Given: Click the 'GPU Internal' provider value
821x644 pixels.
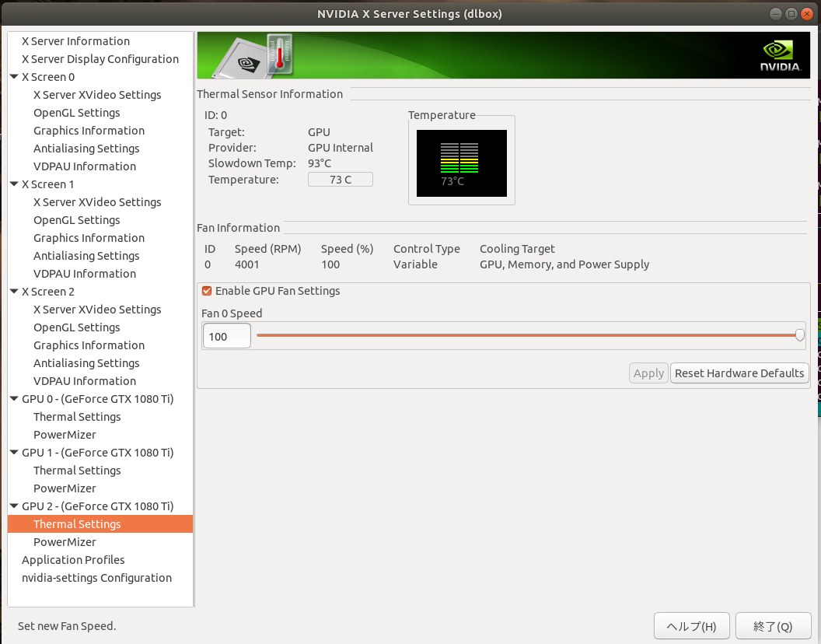Looking at the screenshot, I should pyautogui.click(x=341, y=148).
